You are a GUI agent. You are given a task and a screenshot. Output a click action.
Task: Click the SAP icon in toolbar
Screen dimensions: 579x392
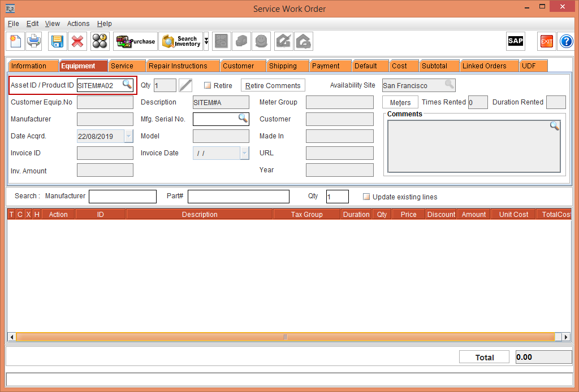click(515, 41)
